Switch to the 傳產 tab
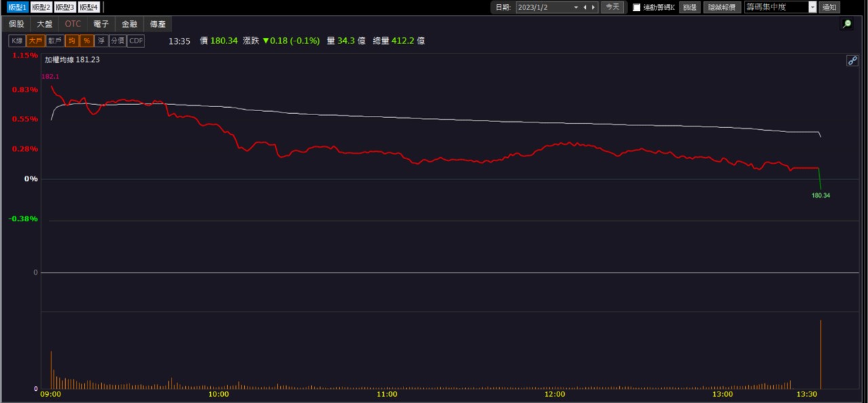 (157, 24)
